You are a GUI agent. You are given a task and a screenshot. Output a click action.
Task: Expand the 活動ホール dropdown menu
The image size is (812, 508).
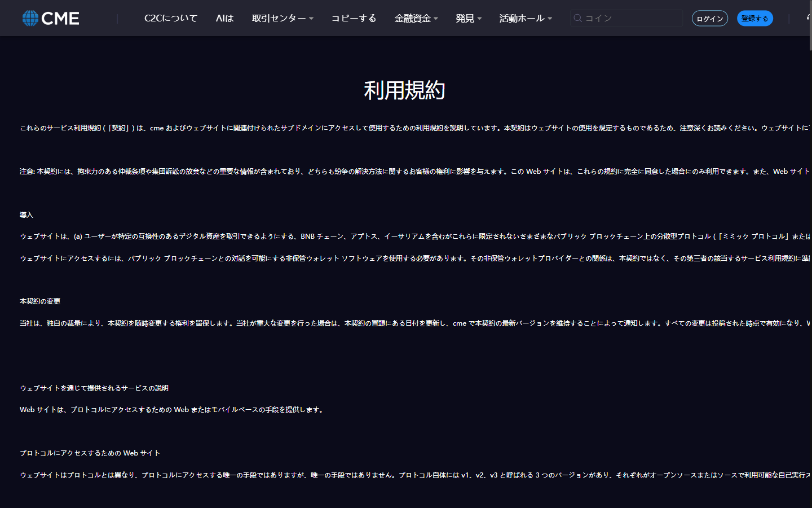(526, 18)
